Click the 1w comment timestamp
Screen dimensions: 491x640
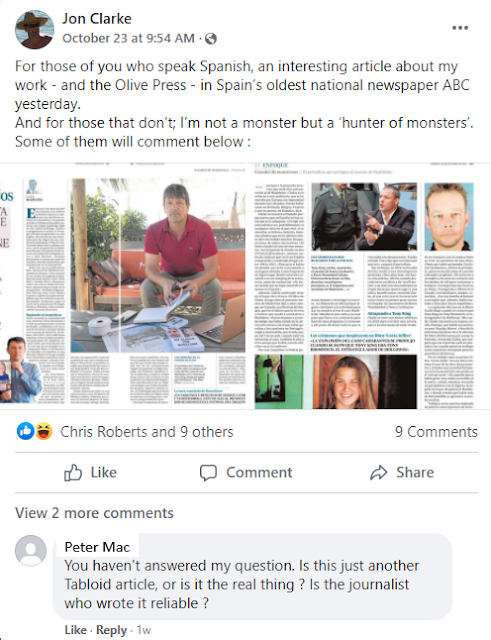click(x=144, y=630)
